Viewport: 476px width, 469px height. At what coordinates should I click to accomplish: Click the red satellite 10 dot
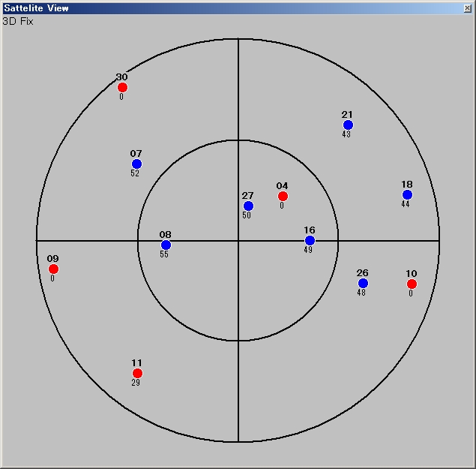click(x=412, y=284)
